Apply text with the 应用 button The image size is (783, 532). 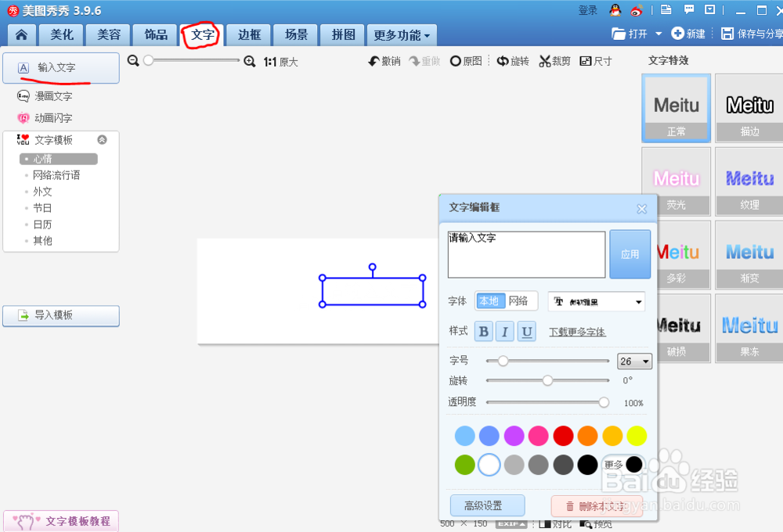point(630,254)
